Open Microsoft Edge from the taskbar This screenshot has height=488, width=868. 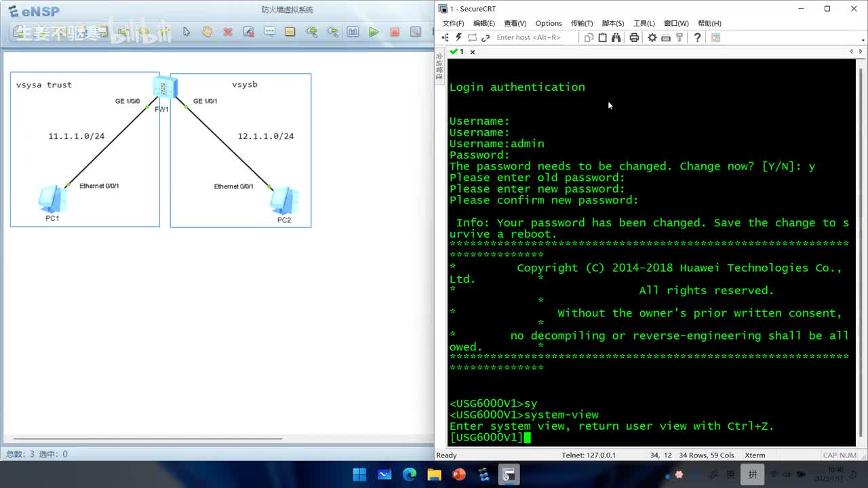[x=410, y=474]
